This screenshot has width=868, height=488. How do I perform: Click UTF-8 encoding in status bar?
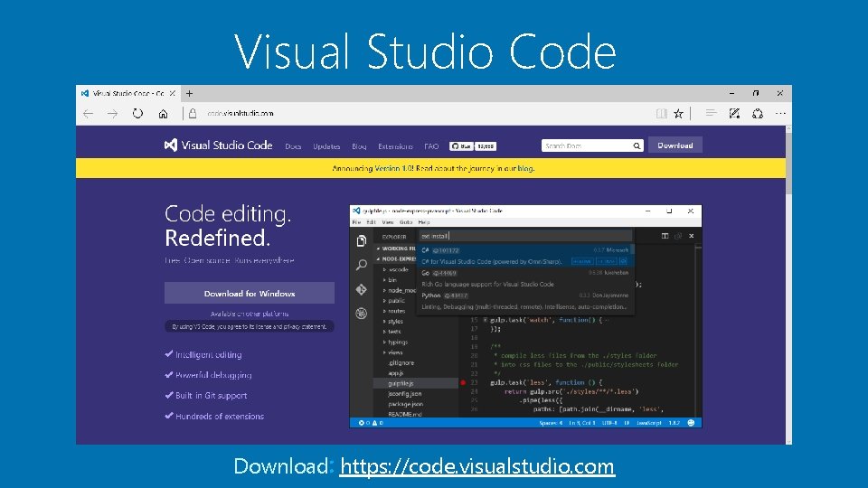[x=609, y=423]
